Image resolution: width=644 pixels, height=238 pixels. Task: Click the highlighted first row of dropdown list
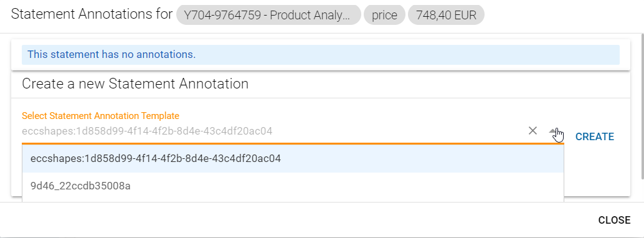(x=293, y=159)
